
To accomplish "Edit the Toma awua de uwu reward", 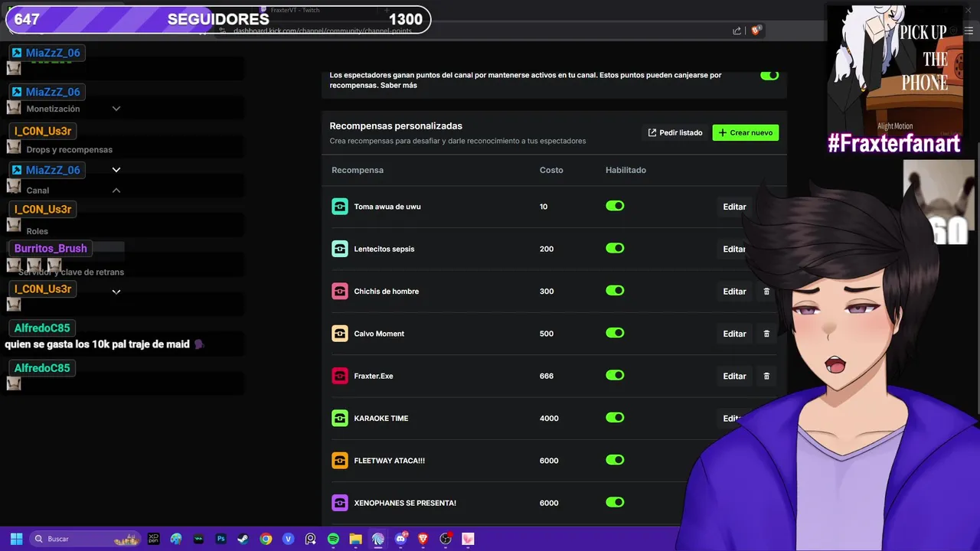I will [734, 207].
